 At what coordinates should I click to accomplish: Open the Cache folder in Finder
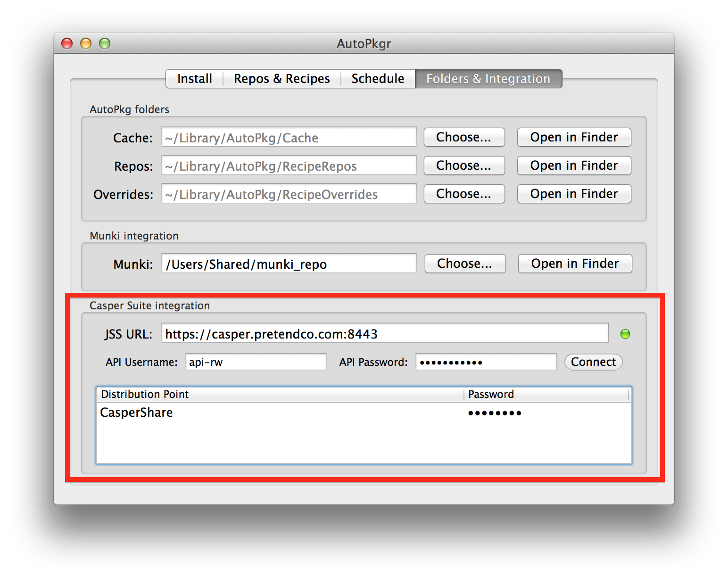(574, 137)
